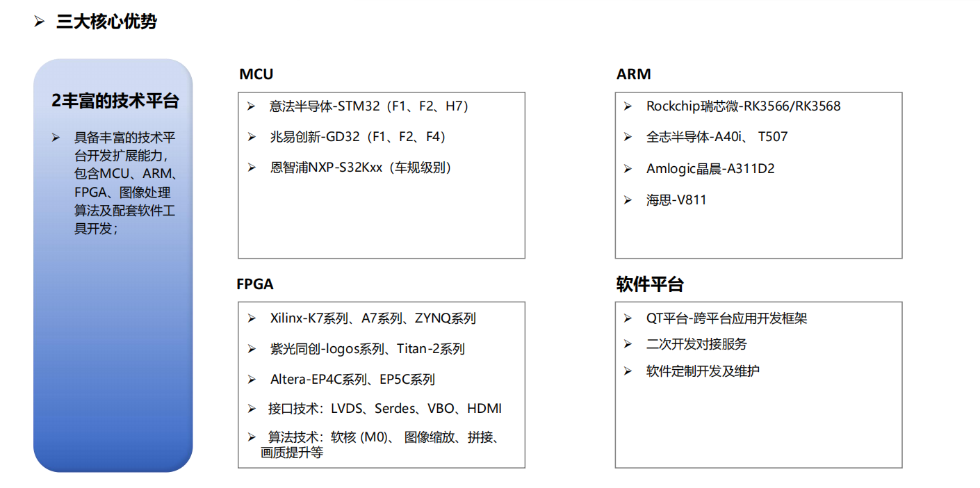Click the 海思-V811 entry

(x=676, y=200)
